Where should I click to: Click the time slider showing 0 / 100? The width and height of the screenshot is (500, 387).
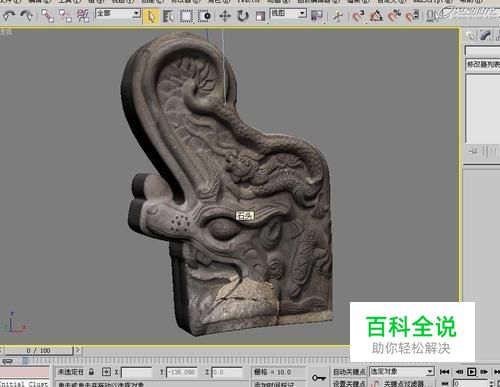pos(38,350)
